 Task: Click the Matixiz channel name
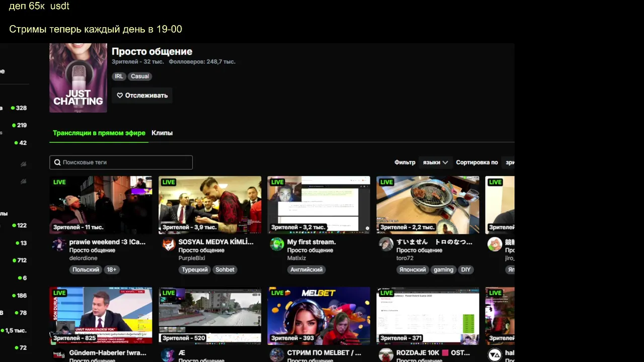pyautogui.click(x=297, y=258)
